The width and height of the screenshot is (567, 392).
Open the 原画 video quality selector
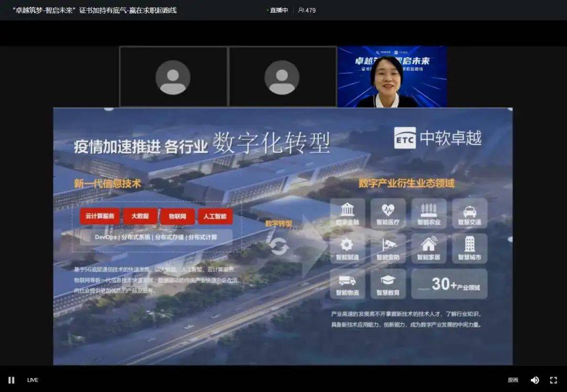513,380
